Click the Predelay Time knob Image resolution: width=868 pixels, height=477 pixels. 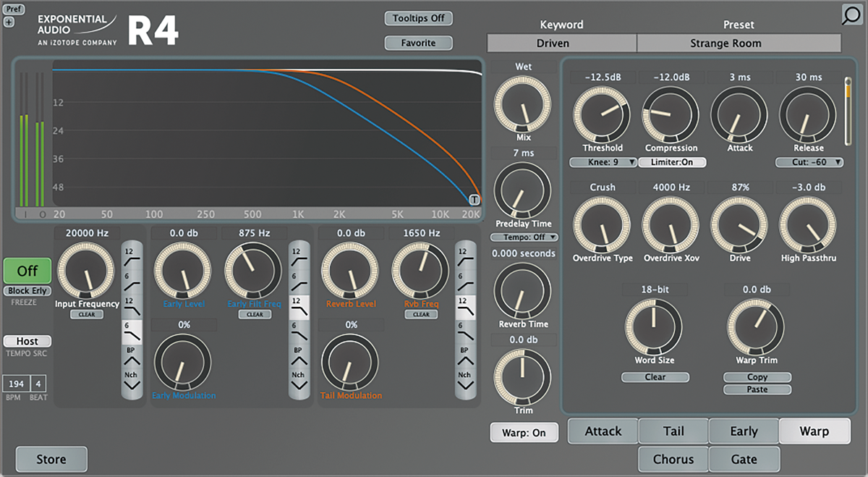(523, 190)
